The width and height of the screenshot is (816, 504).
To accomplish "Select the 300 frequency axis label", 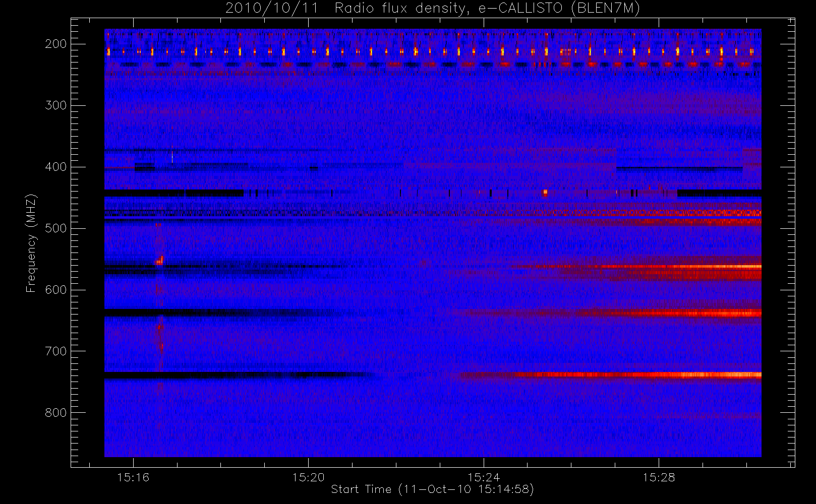I will (56, 105).
